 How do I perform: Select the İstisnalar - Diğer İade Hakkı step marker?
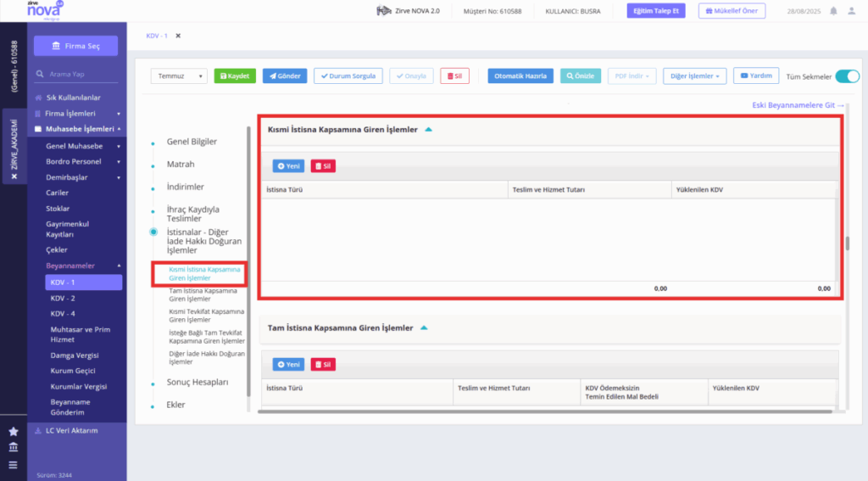pyautogui.click(x=153, y=232)
